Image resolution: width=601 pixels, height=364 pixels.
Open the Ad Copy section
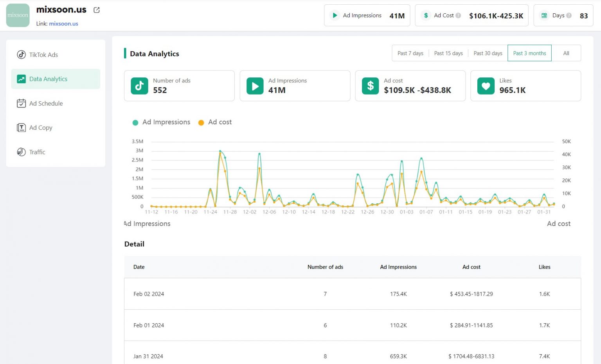click(40, 127)
